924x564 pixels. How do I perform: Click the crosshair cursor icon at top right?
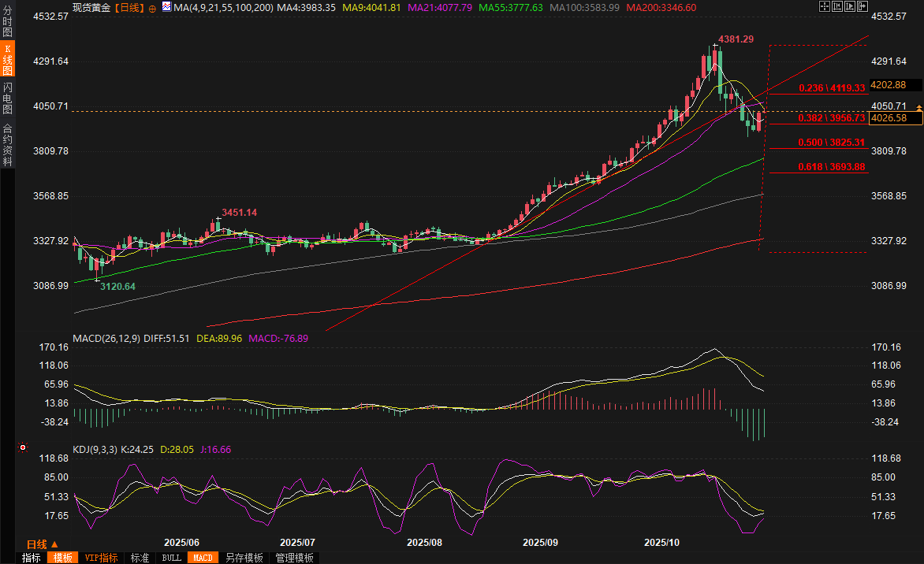click(825, 6)
